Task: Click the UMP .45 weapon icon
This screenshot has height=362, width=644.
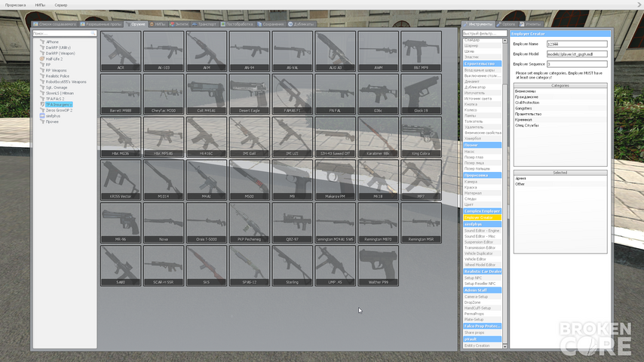Action: (335, 266)
